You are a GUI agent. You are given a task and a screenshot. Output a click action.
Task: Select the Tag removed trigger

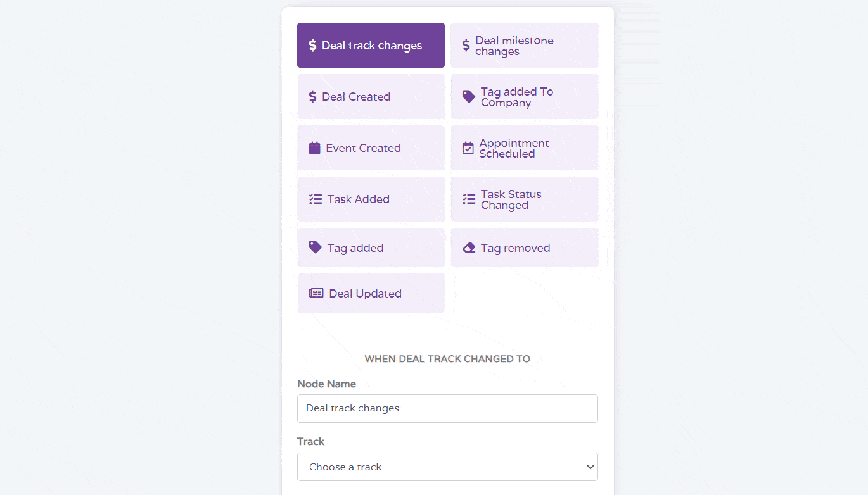525,247
